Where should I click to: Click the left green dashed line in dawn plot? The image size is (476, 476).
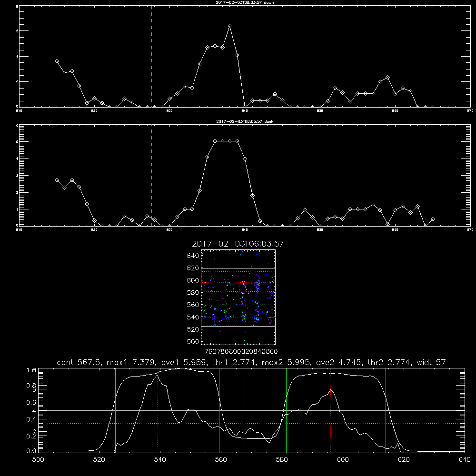[151, 57]
